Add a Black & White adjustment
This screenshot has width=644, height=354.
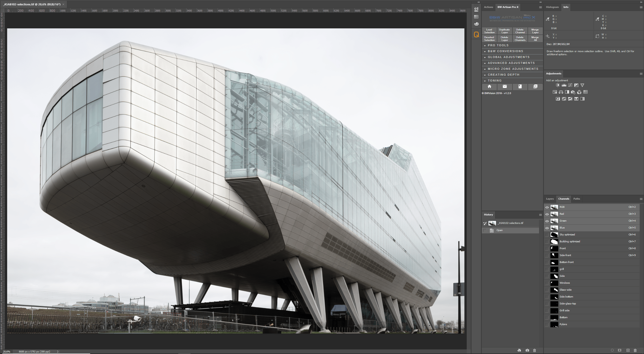click(x=567, y=92)
